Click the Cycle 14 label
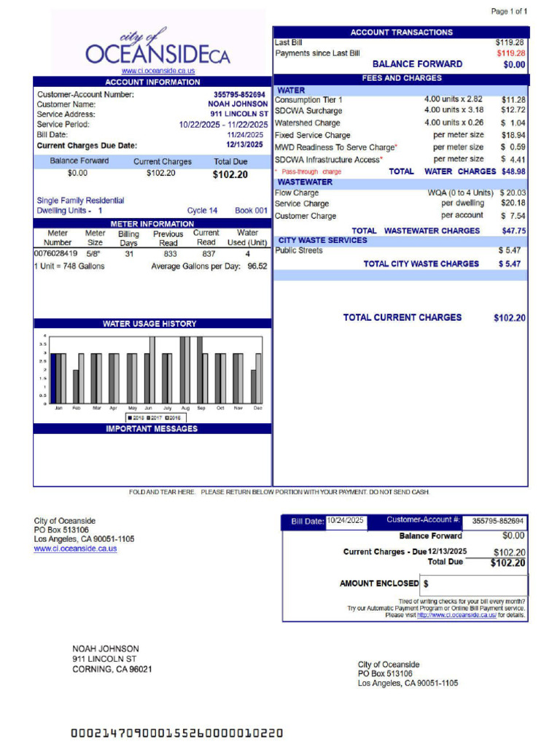 202,210
